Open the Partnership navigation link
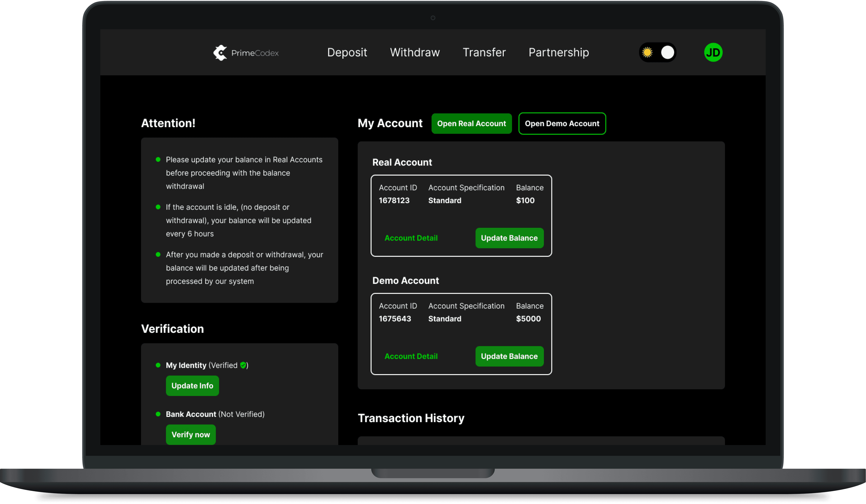866x504 pixels. [559, 53]
